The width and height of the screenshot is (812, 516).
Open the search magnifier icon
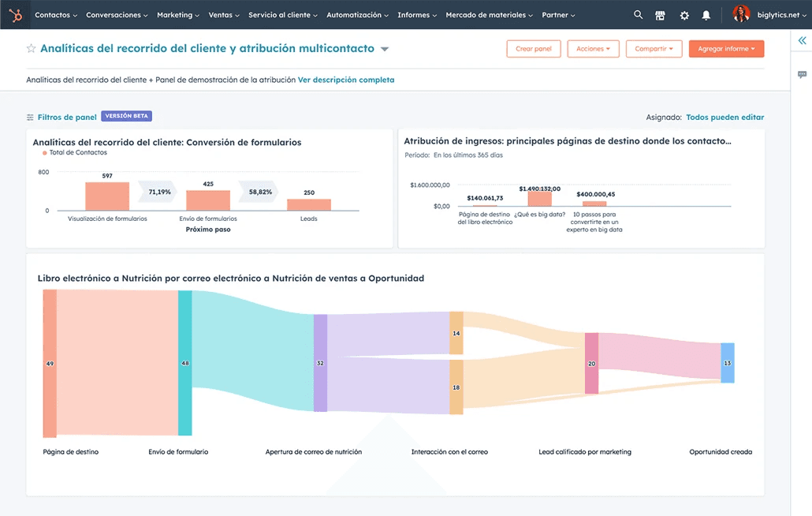click(x=638, y=15)
